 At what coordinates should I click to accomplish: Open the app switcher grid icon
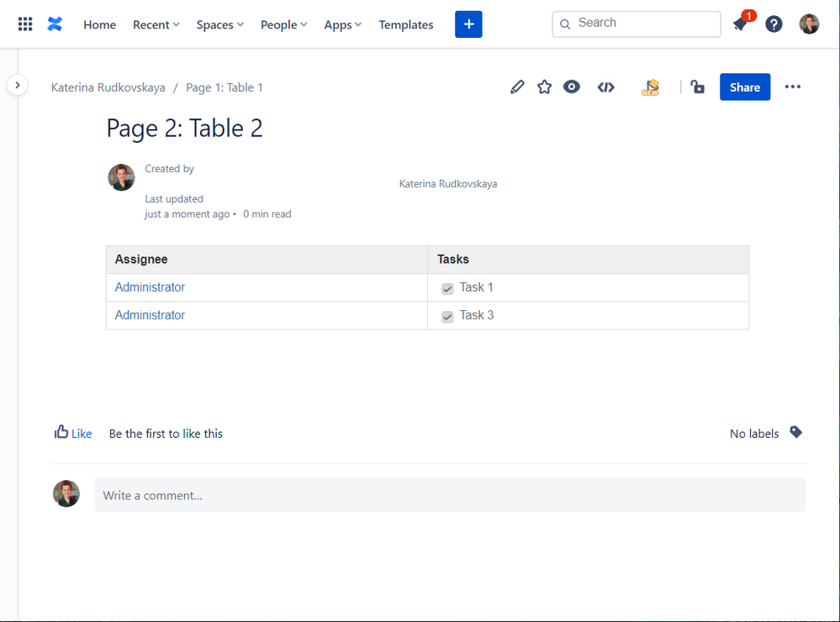[x=25, y=24]
